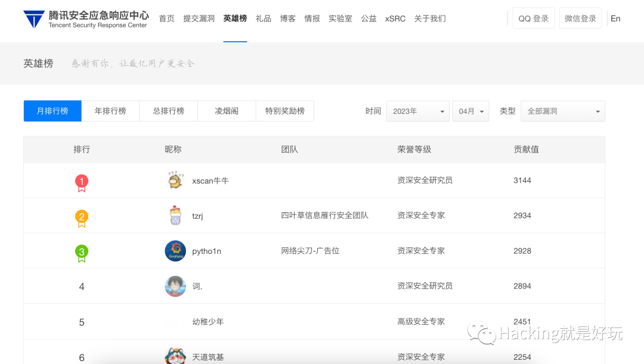Go to 首页 in the navigation
This screenshot has height=364, width=644.
point(167,18)
